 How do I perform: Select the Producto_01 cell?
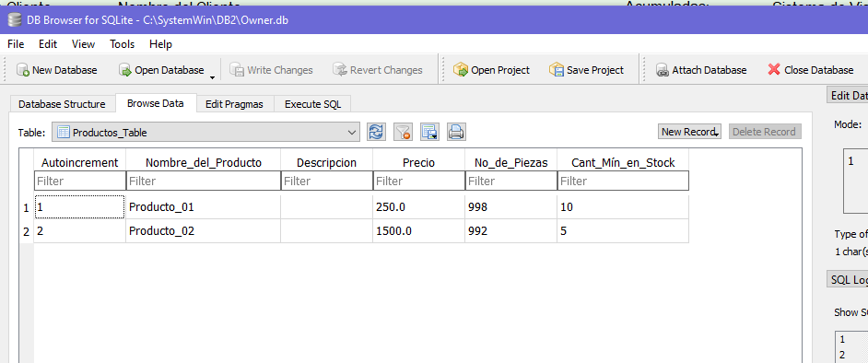coord(203,207)
